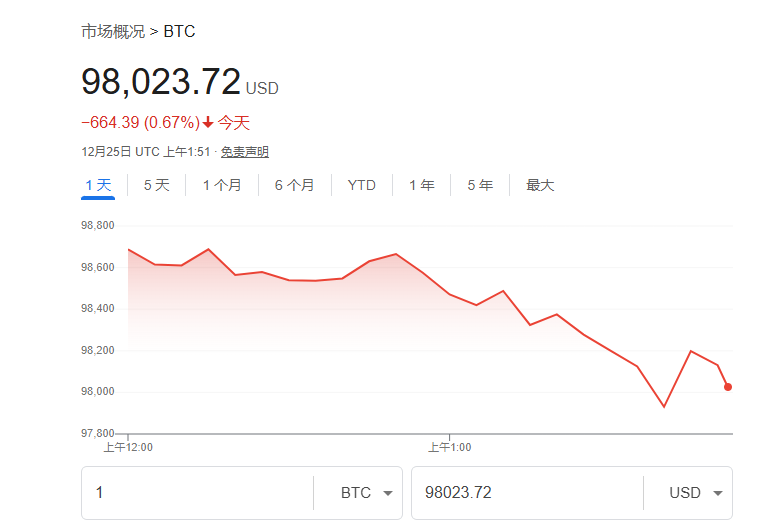This screenshot has width=764, height=527.
Task: Click the USD dropdown arrow icon
Action: coord(718,494)
